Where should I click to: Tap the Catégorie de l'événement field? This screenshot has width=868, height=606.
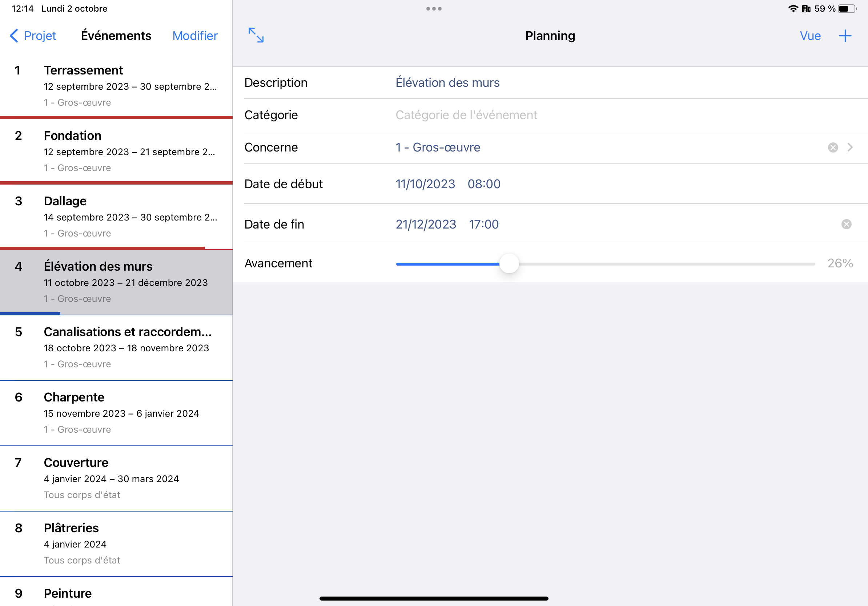466,115
